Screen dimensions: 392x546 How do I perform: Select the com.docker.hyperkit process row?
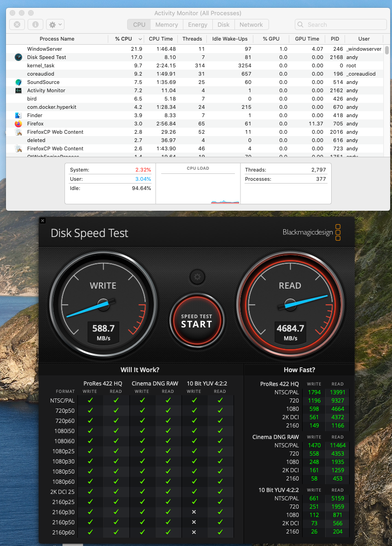tap(195, 107)
